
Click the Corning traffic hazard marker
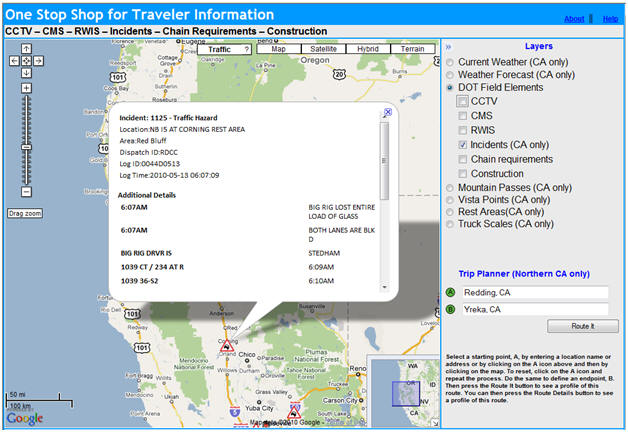click(227, 346)
